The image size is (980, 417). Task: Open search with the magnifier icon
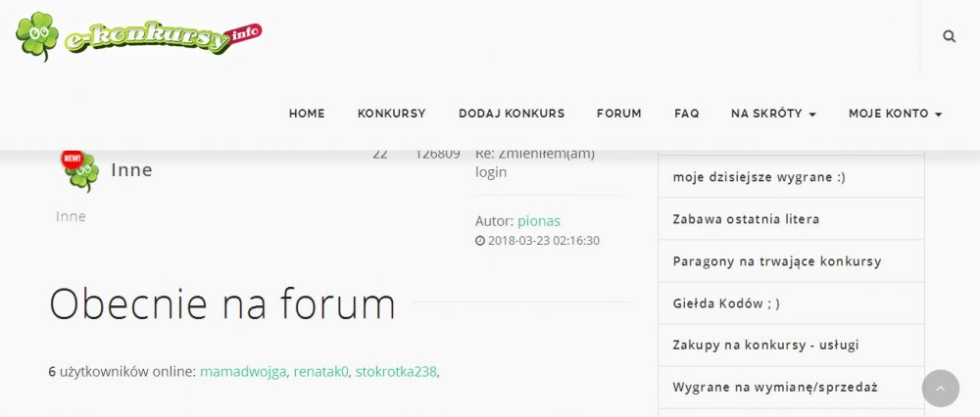coord(949,36)
